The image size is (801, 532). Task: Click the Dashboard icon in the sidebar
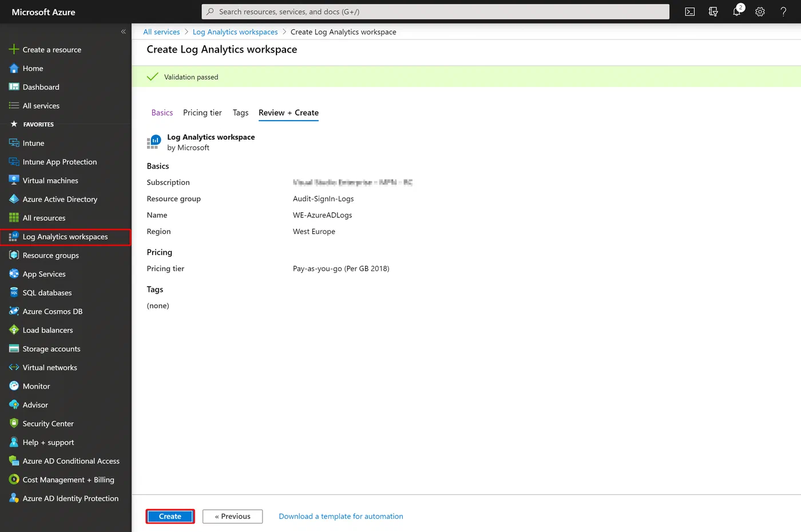(x=14, y=87)
